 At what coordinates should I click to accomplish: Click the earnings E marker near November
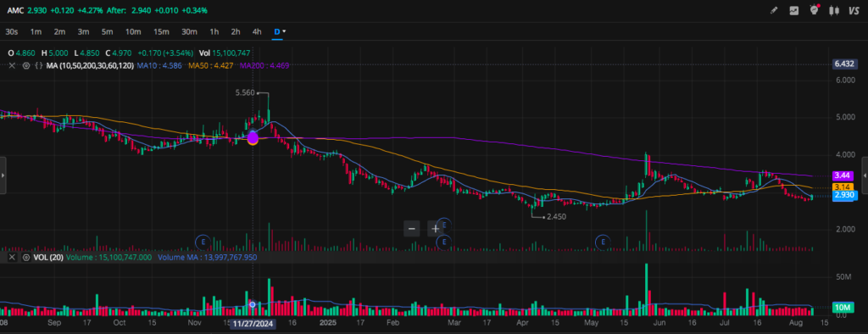(203, 242)
